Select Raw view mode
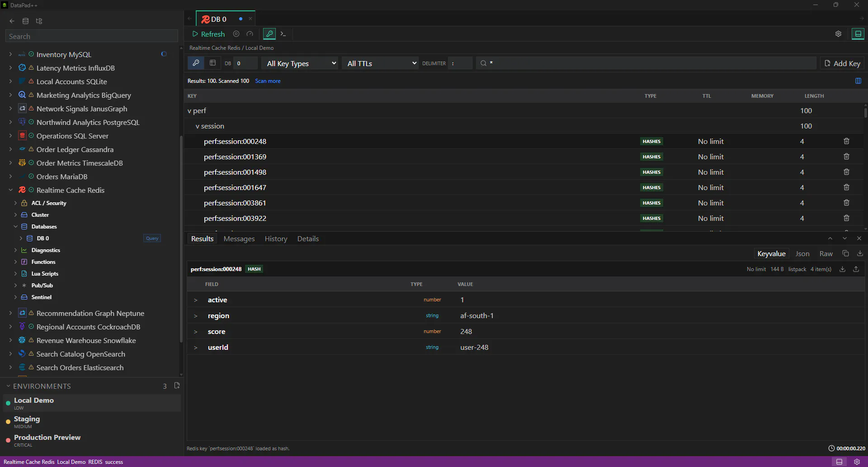868x467 pixels. tap(826, 253)
